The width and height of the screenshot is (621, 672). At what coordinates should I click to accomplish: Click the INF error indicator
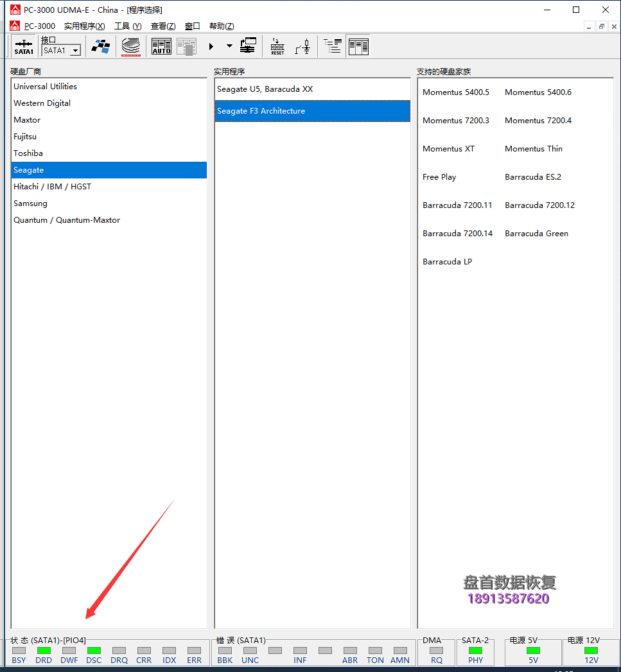pyautogui.click(x=300, y=651)
